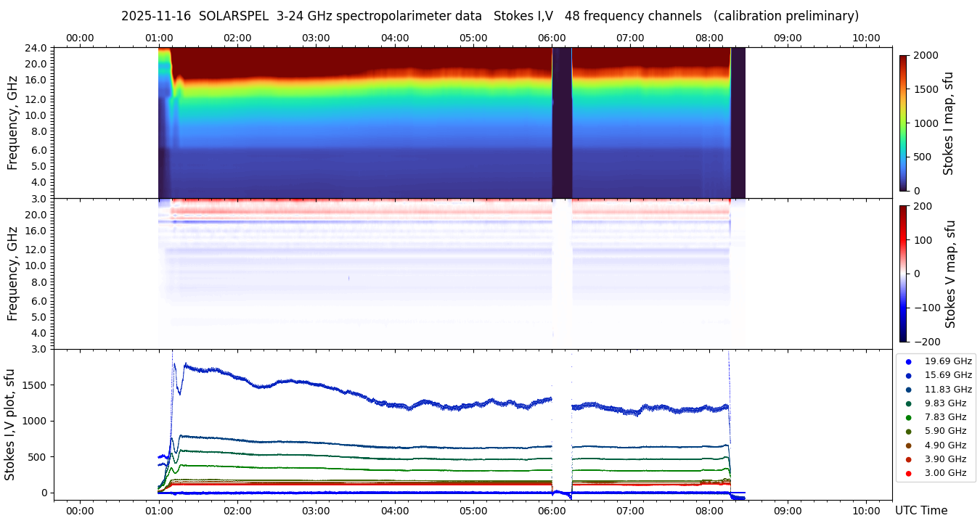Click the 24.0 frequency tick in top spectrogram
Image resolution: width=980 pixels, height=526 pixels.
point(37,48)
